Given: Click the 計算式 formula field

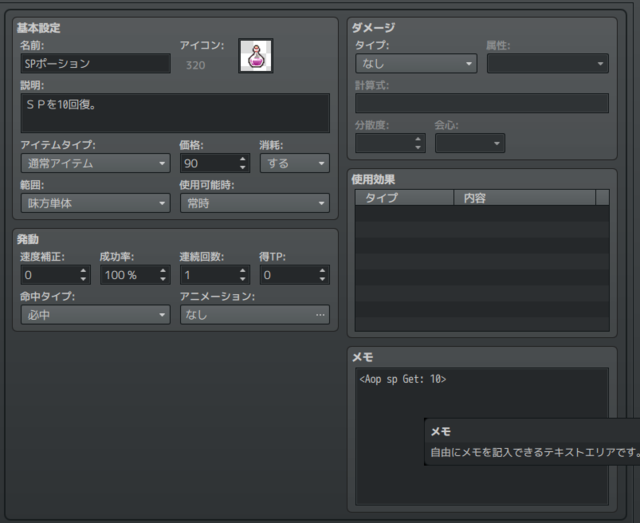Looking at the screenshot, I should click(482, 103).
